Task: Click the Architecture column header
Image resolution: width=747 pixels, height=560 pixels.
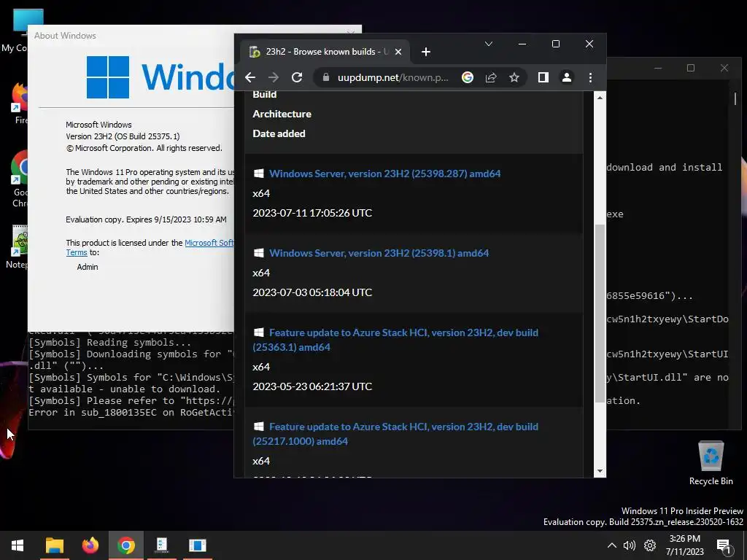Action: click(x=282, y=114)
